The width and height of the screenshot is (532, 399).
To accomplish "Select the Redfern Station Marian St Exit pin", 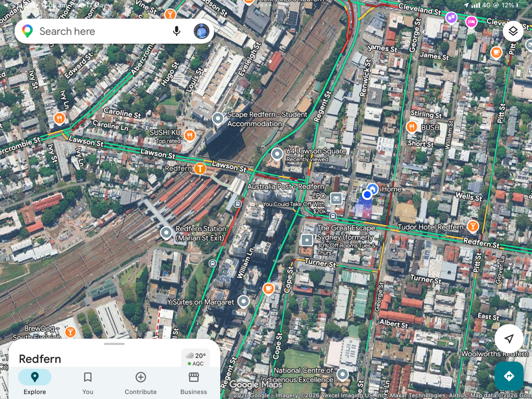I will (x=166, y=233).
